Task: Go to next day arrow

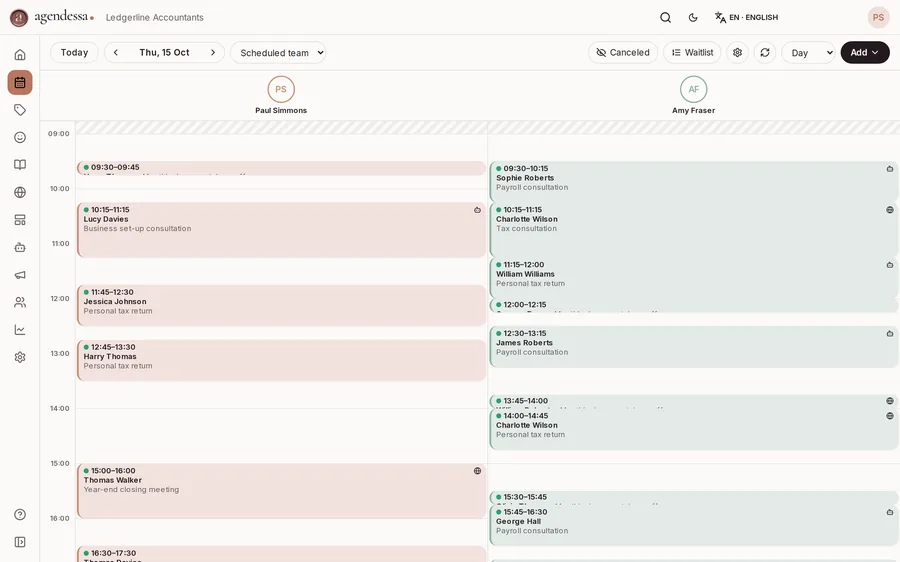Action: pos(213,52)
